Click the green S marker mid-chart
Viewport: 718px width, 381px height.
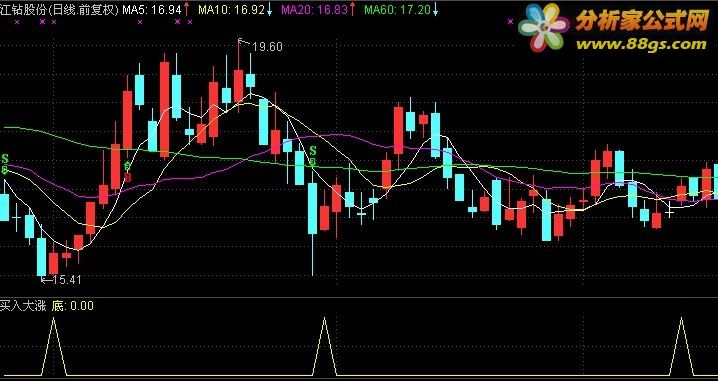point(313,150)
